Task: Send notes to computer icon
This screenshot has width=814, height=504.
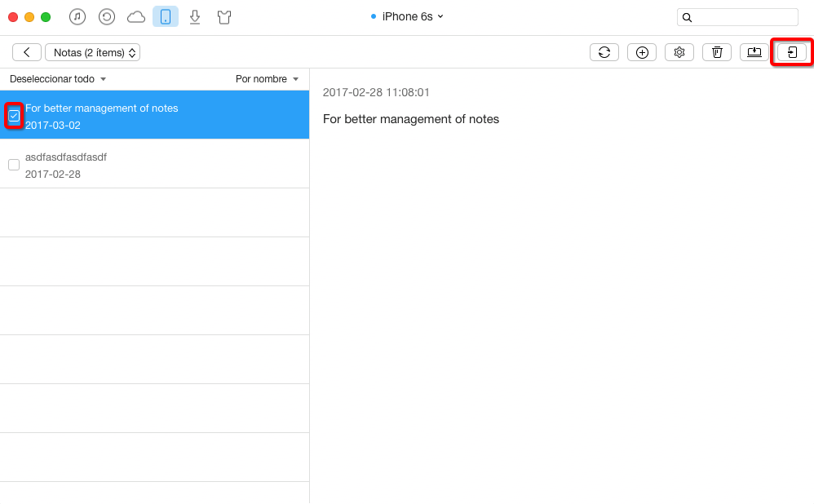Action: click(x=754, y=52)
